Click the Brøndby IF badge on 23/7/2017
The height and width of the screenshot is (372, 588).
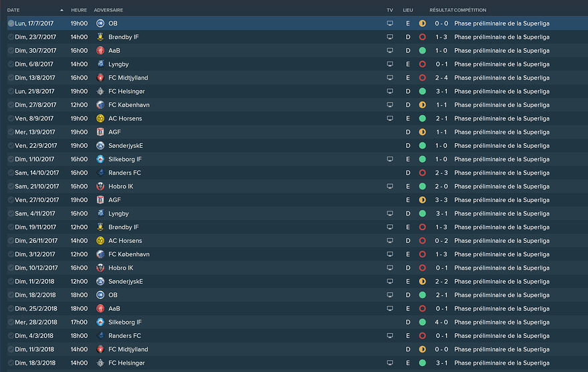(x=100, y=37)
